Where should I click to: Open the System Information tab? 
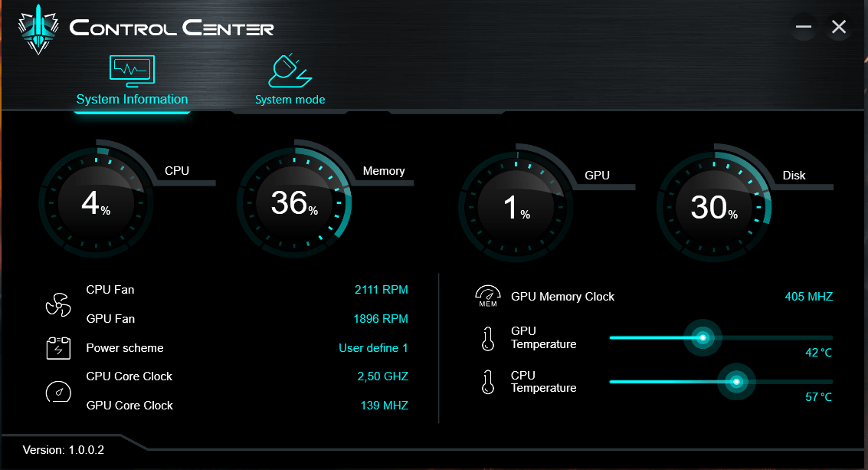(x=132, y=81)
